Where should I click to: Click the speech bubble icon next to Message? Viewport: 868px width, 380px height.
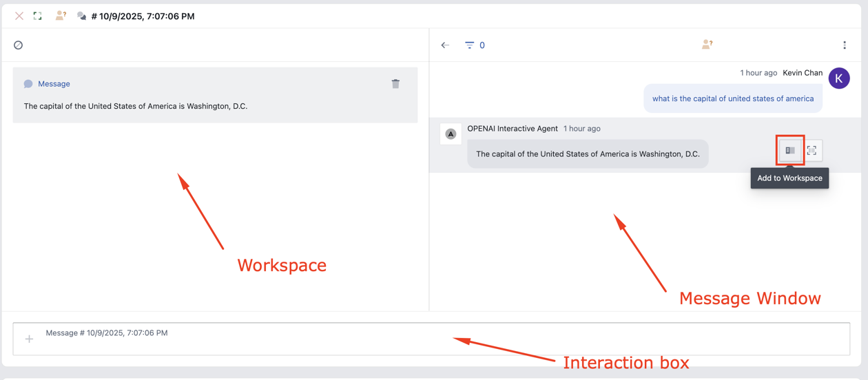point(28,84)
